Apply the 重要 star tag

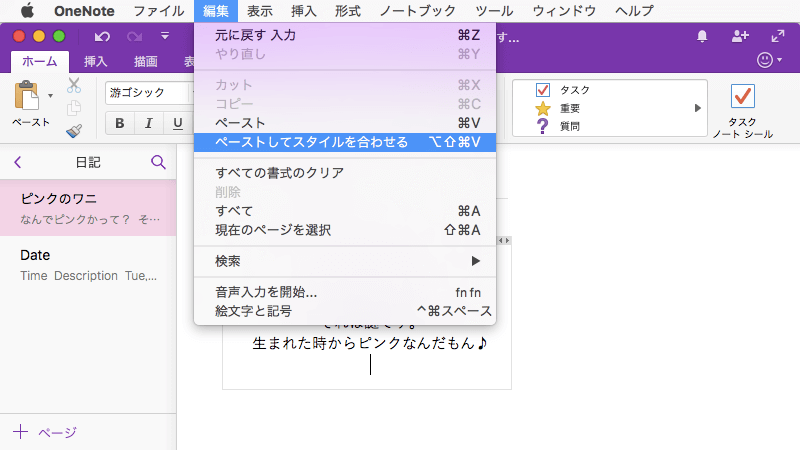(x=558, y=108)
